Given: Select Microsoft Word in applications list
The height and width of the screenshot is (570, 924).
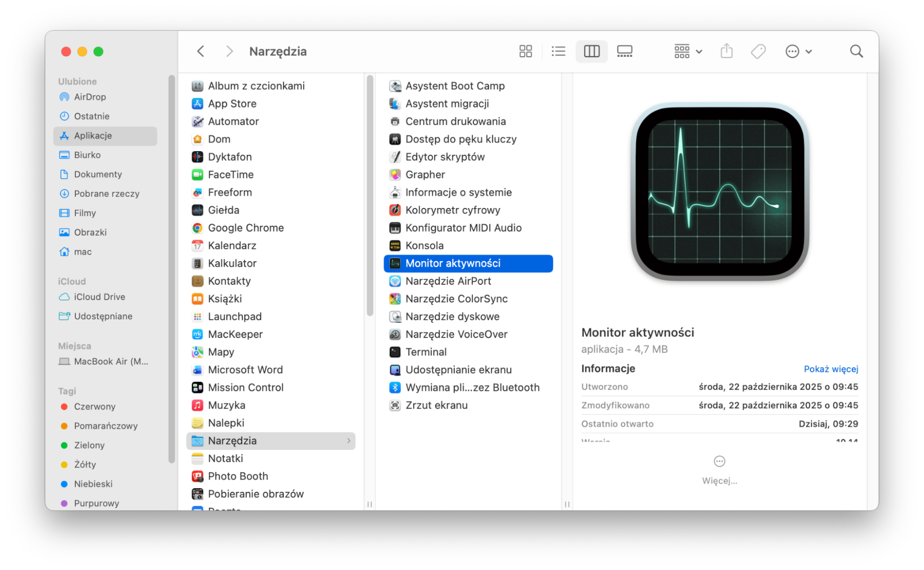Looking at the screenshot, I should [x=271, y=370].
